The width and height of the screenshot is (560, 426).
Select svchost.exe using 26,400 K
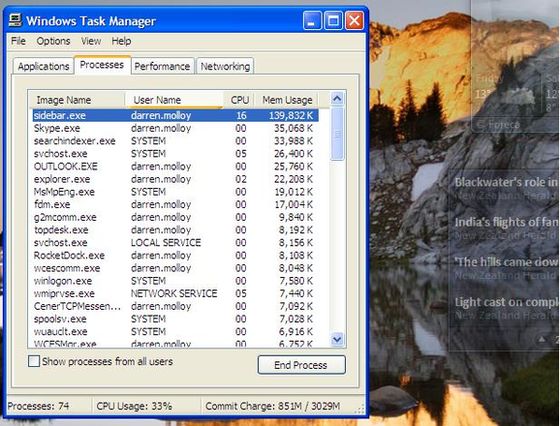pos(175,154)
